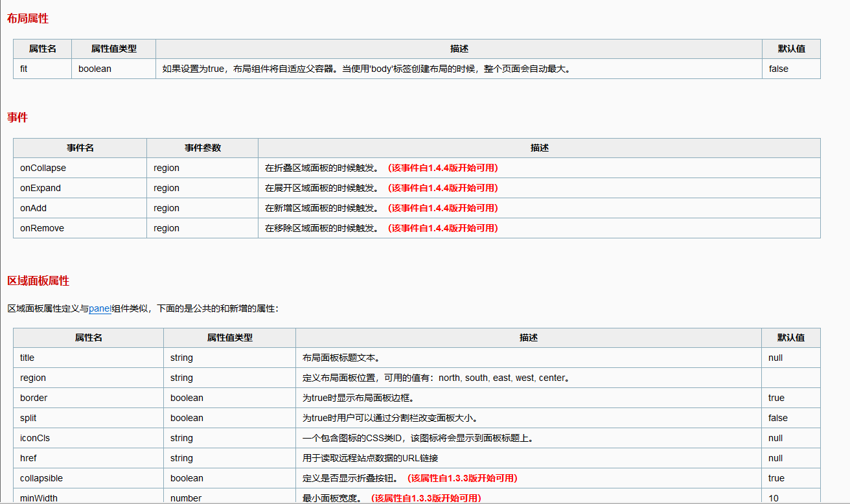Click the string type in title row
The height and width of the screenshot is (504, 850).
coord(181,358)
